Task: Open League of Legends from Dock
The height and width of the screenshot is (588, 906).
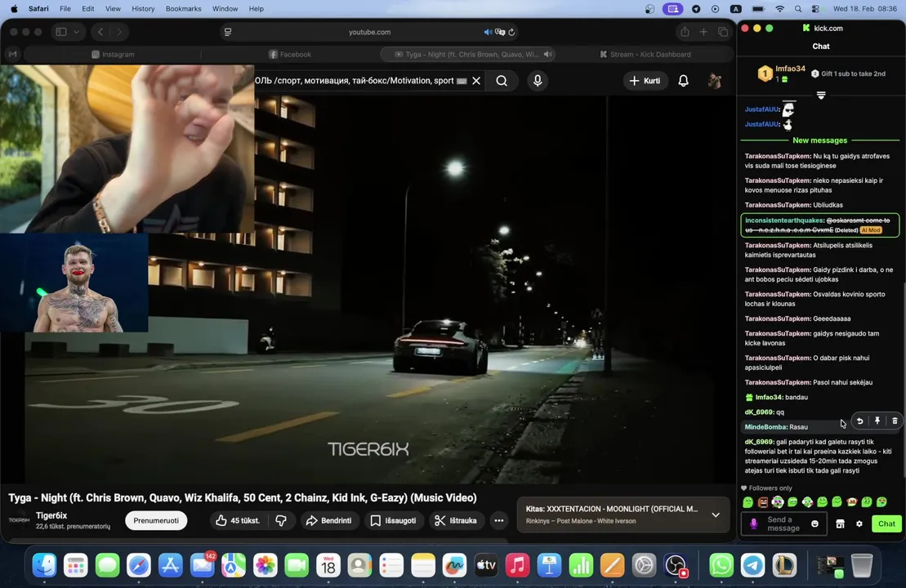Action: tap(784, 565)
